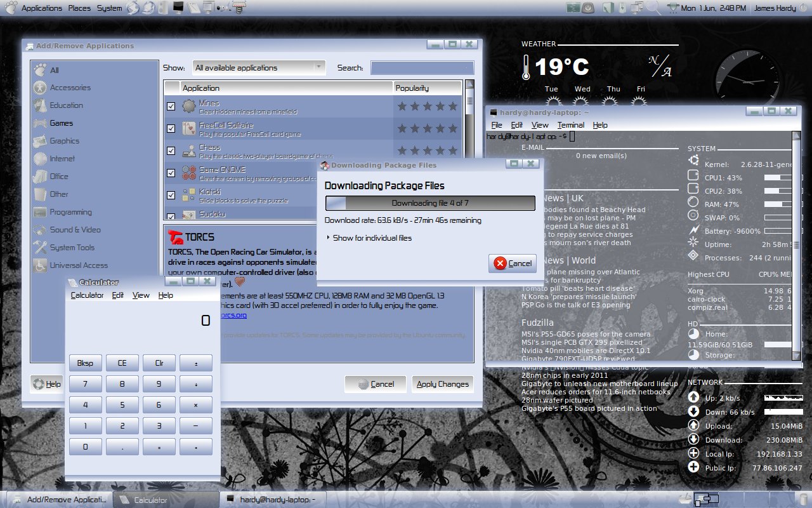The image size is (812, 508).
Task: Select the Games category icon
Action: 39,123
